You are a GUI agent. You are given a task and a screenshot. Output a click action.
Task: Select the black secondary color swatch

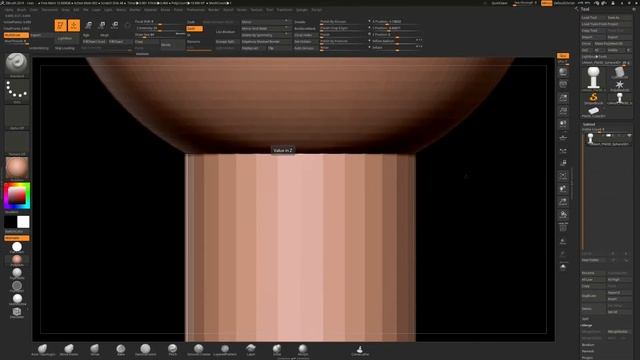pyautogui.click(x=10, y=222)
